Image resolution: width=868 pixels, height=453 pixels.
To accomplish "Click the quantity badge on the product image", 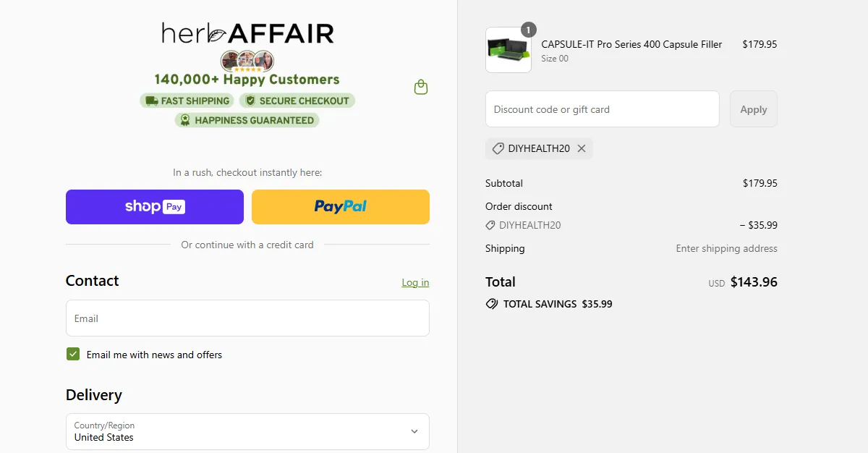I will coord(528,30).
